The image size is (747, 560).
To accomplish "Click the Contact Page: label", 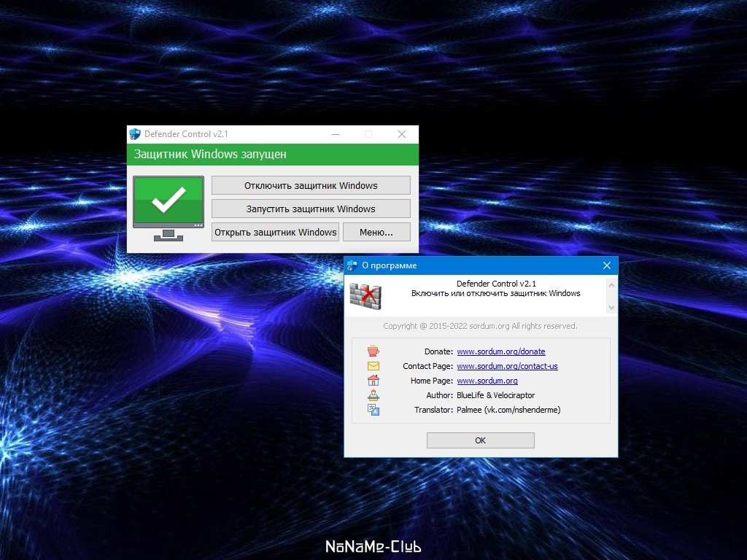I will pos(427,366).
